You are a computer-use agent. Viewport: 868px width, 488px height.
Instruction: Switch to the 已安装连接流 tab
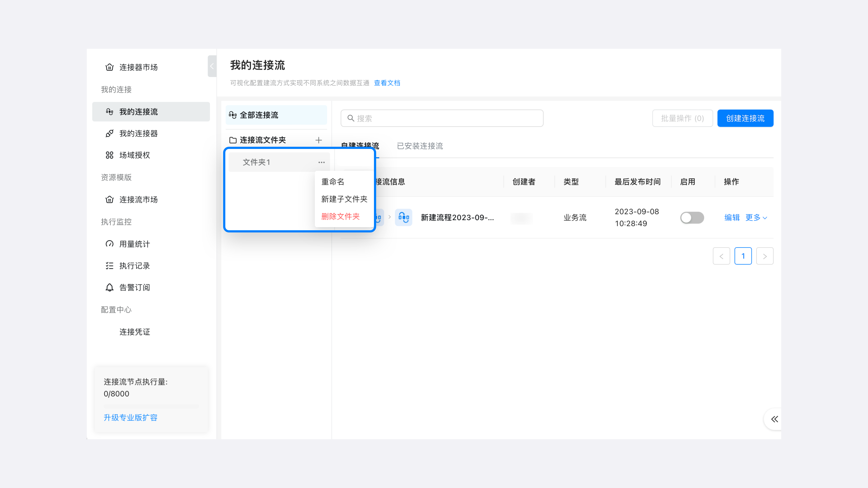[x=420, y=146]
